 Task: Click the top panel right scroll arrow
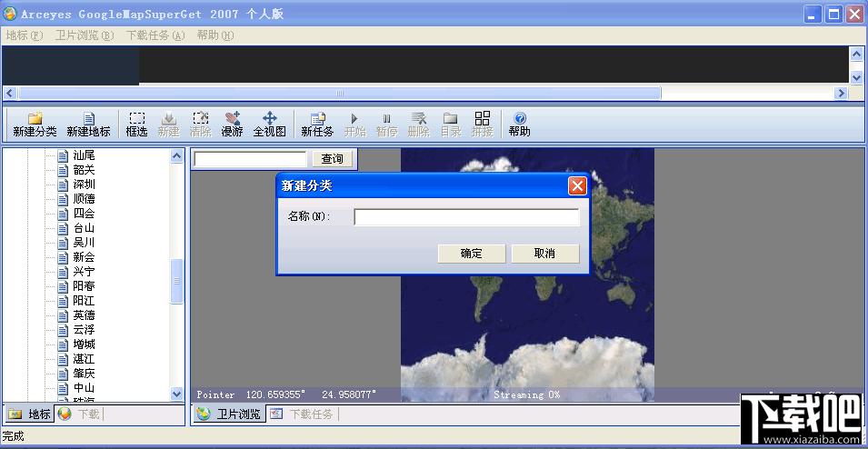click(842, 93)
